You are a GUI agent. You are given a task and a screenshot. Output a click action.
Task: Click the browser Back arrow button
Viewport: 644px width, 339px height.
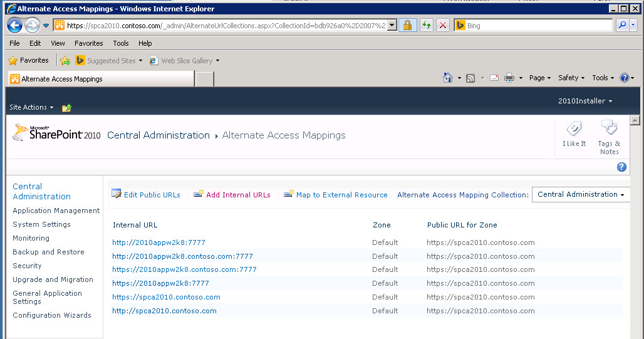(x=15, y=26)
